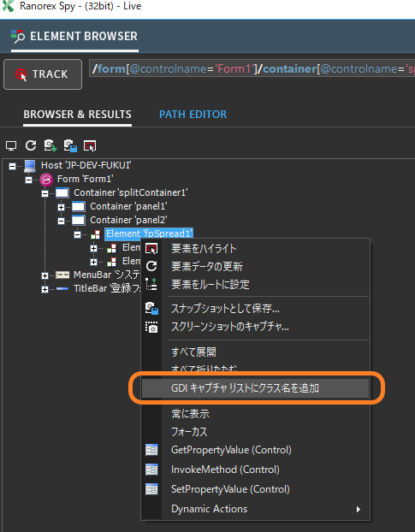Screen dimensions: 415x532
Task: Collapse the Form 'Form1' node
Action: coord(29,180)
